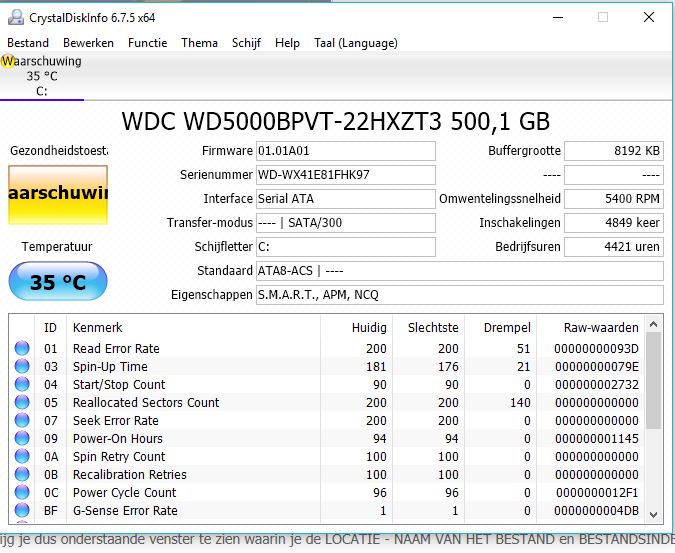This screenshot has width=675, height=553.
Task: Click the Firmware field 01.01A01
Action: click(x=346, y=151)
